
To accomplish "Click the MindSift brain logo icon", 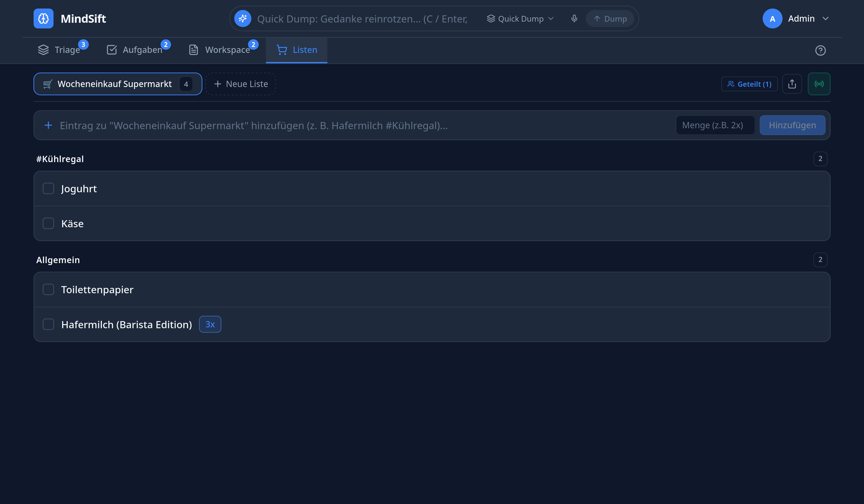I will pyautogui.click(x=44, y=18).
